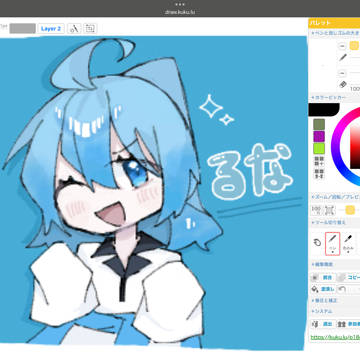This screenshot has height=360, width=360.
Task: Collapse the zoom/rotate/preview section header
Action: pos(335,197)
